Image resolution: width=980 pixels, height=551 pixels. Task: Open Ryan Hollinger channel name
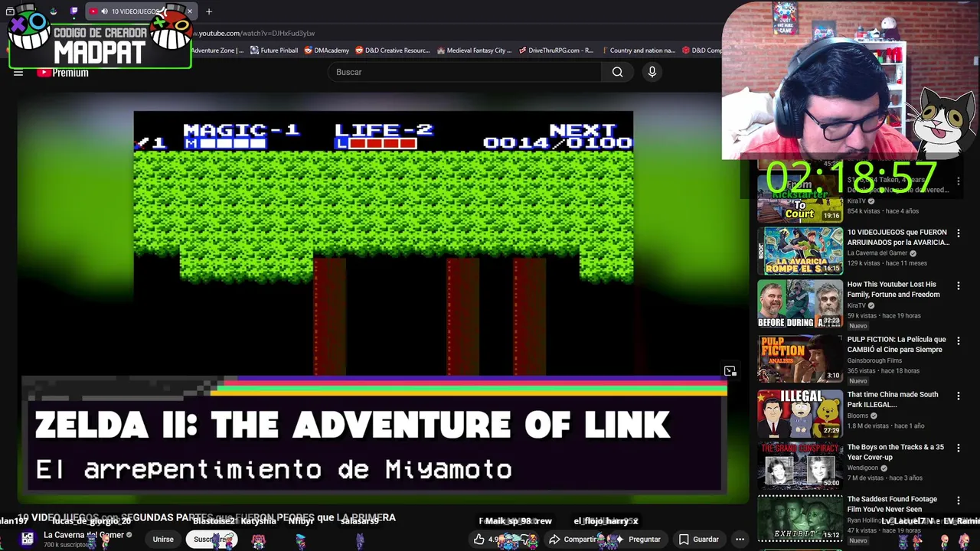(866, 520)
